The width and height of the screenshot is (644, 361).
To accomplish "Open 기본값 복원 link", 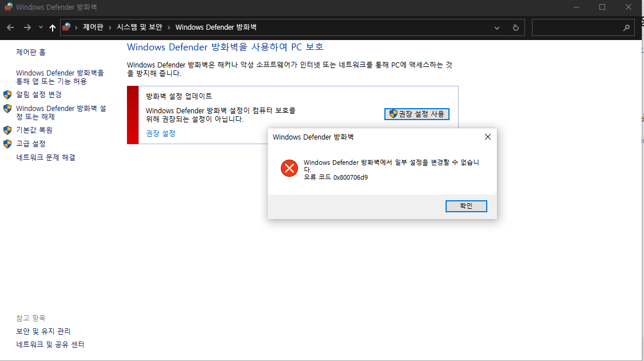I will click(x=34, y=130).
